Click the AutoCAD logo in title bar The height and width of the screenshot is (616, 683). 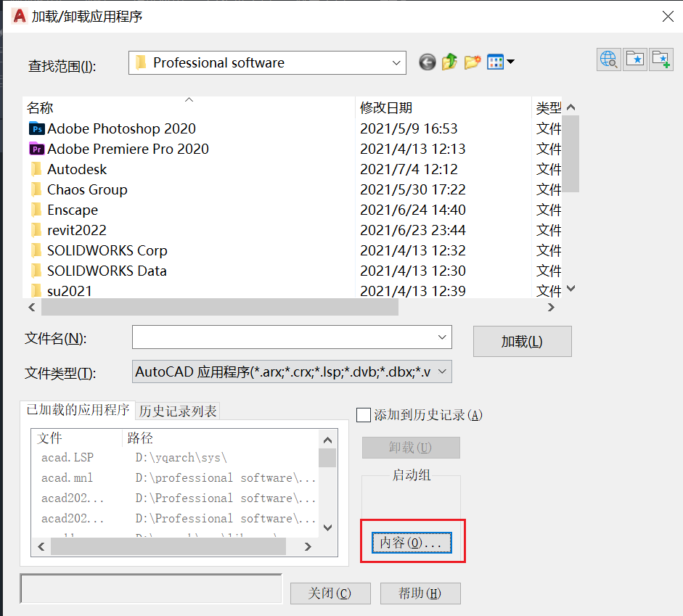(20, 16)
